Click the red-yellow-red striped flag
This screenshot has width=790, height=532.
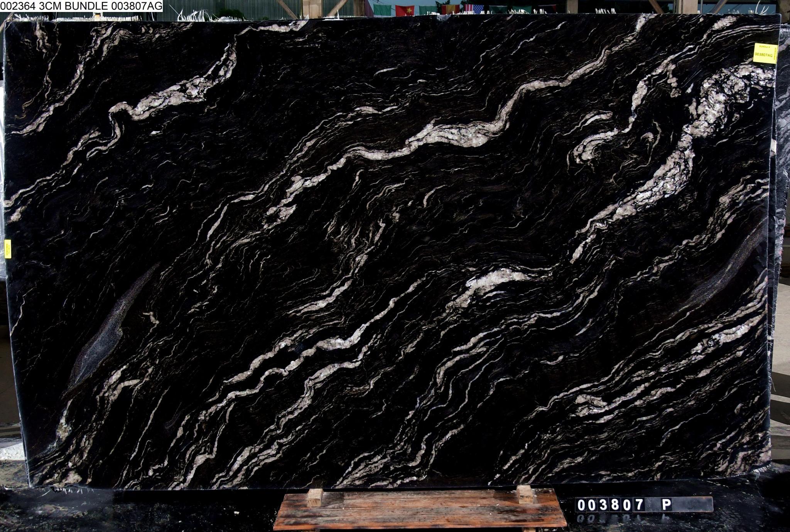pyautogui.click(x=450, y=8)
